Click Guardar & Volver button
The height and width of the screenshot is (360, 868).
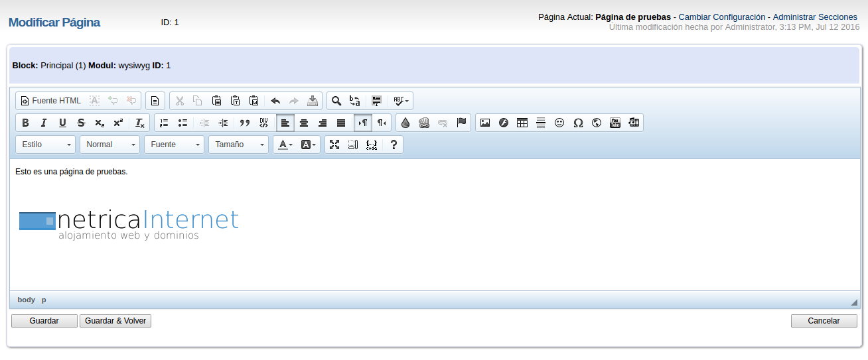(x=115, y=321)
